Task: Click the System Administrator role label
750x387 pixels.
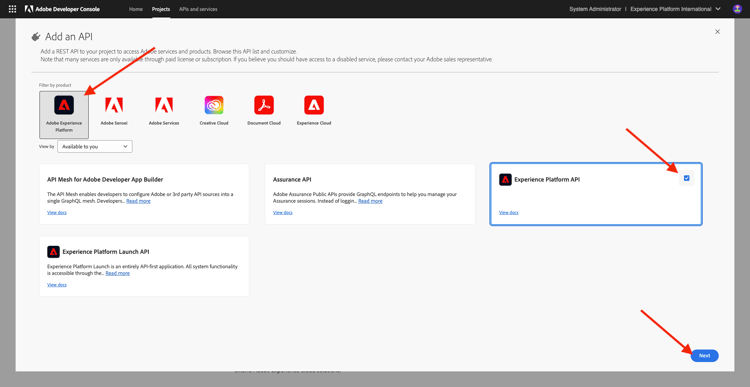Action: [x=595, y=9]
